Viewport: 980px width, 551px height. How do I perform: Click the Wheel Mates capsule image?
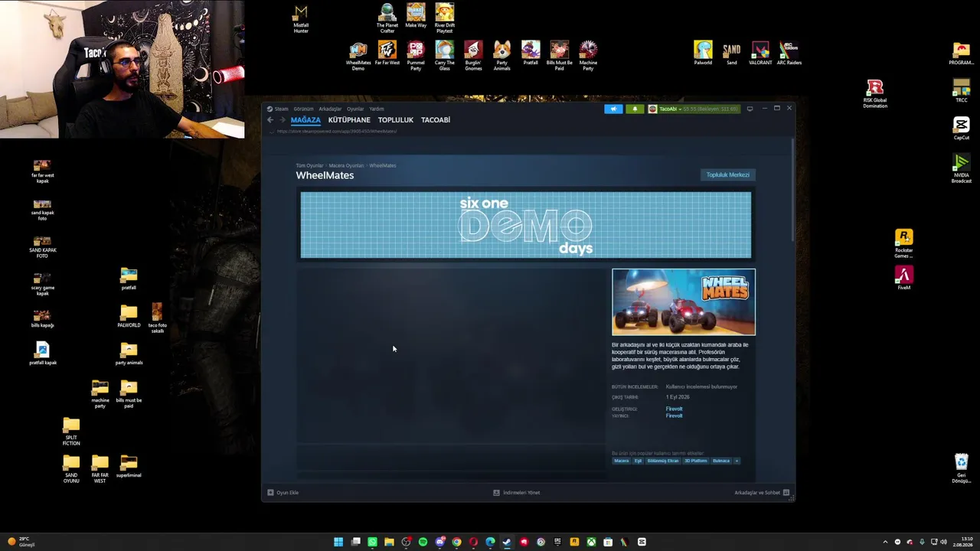coord(684,302)
